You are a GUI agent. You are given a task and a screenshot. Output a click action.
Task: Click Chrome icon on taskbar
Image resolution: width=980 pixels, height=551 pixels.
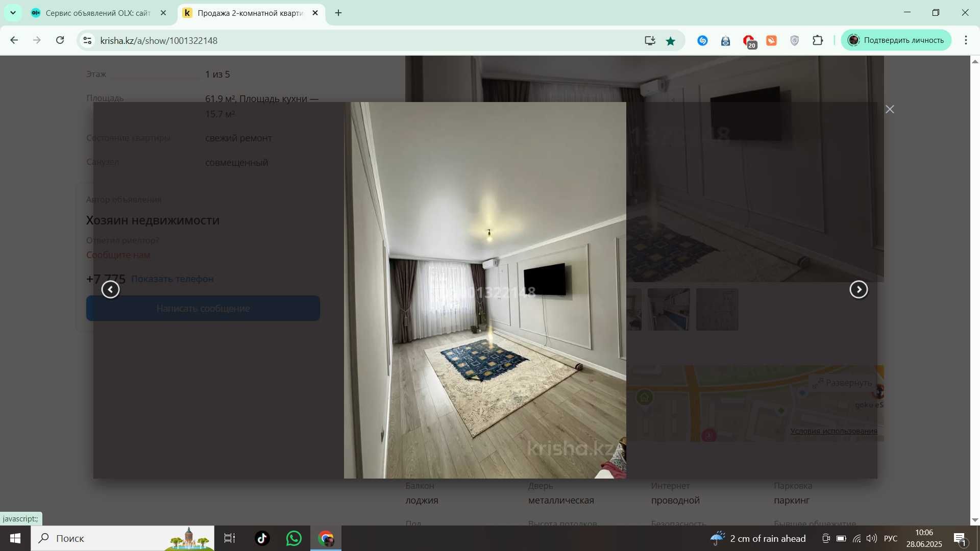point(326,538)
